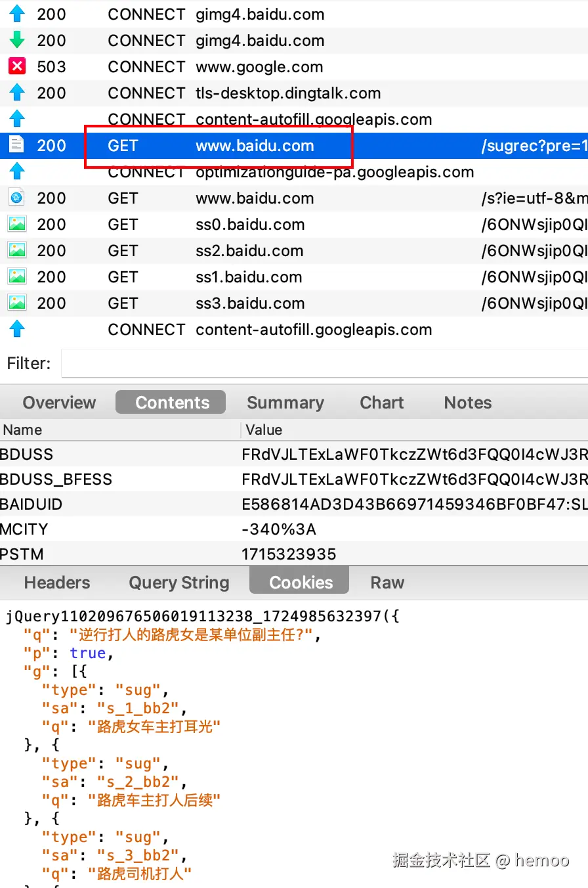Open the Notes tab
Viewport: 588px width, 888px height.
click(468, 403)
